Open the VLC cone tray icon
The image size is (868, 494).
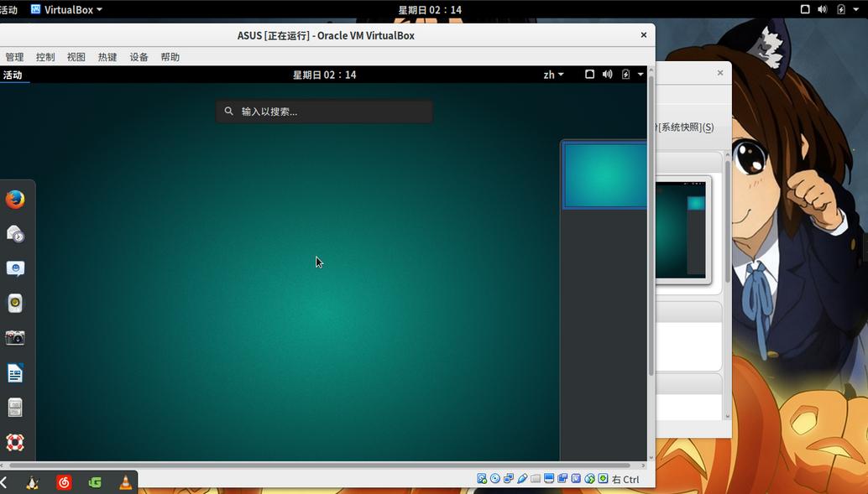[126, 482]
